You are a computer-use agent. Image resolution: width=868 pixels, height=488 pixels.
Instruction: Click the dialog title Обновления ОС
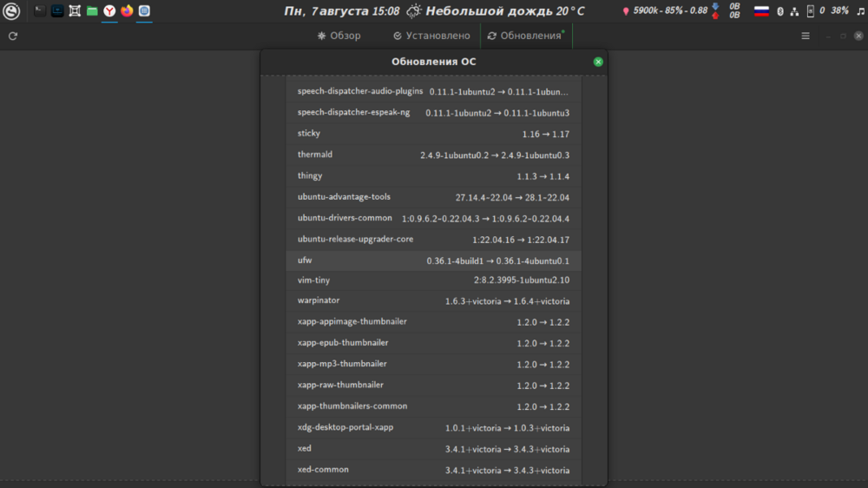(x=433, y=62)
